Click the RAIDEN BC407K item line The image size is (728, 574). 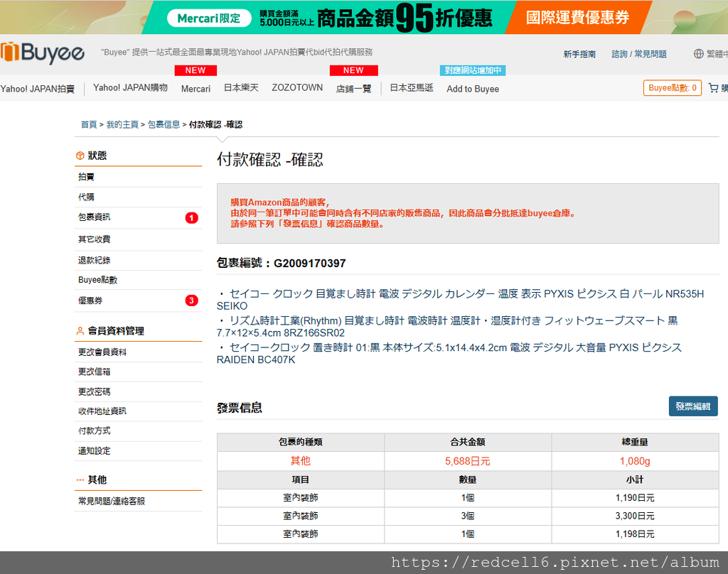449,354
